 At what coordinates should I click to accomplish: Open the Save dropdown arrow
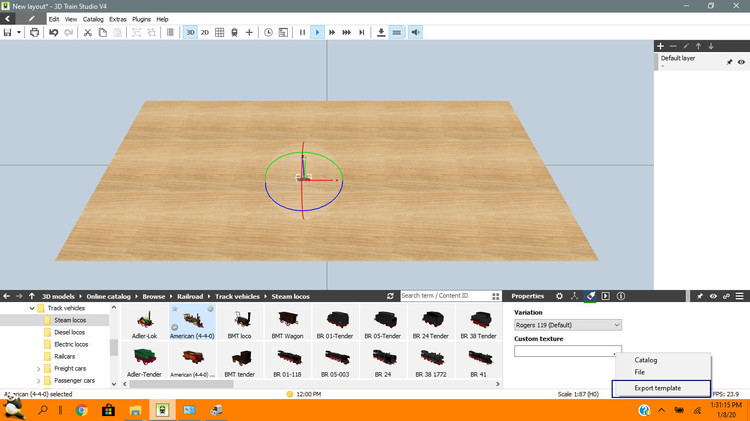coord(19,33)
